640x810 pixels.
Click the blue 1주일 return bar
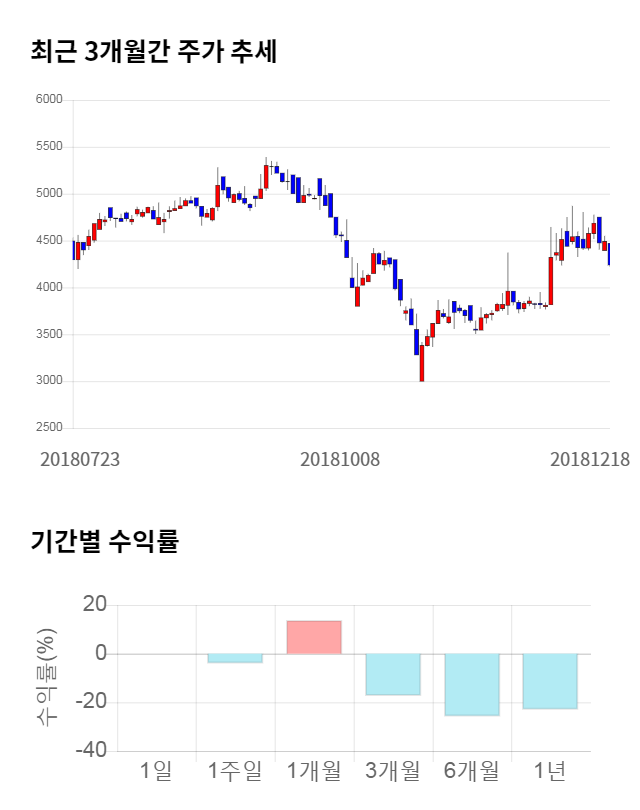point(235,658)
